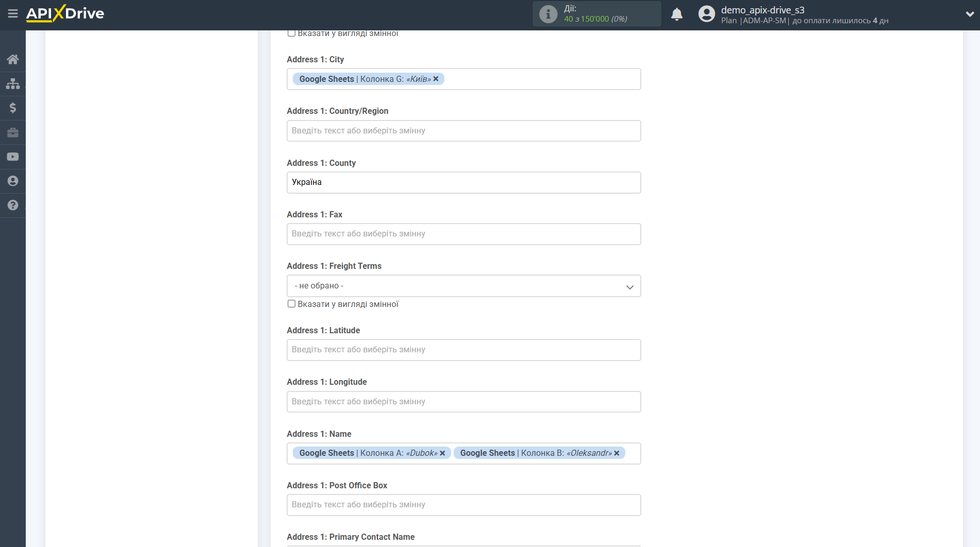Click the demo_apix-drive_s3 username
Viewport: 980px width, 547px height.
(x=762, y=10)
